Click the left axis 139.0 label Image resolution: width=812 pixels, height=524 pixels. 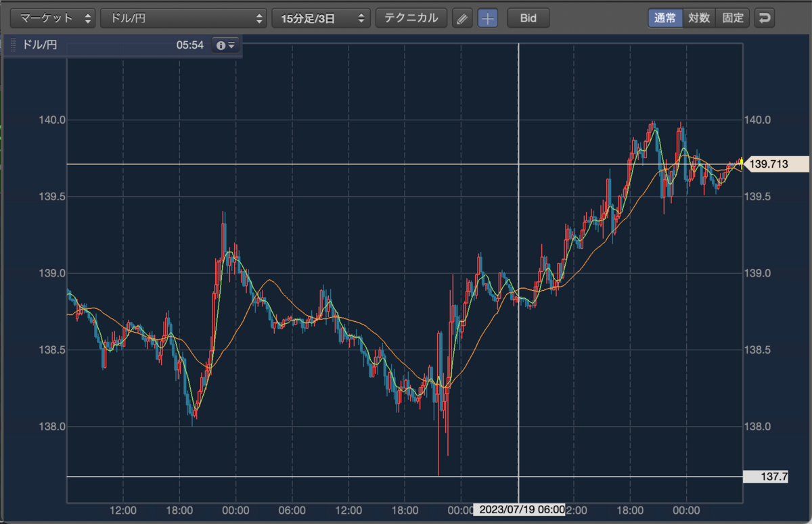point(51,273)
